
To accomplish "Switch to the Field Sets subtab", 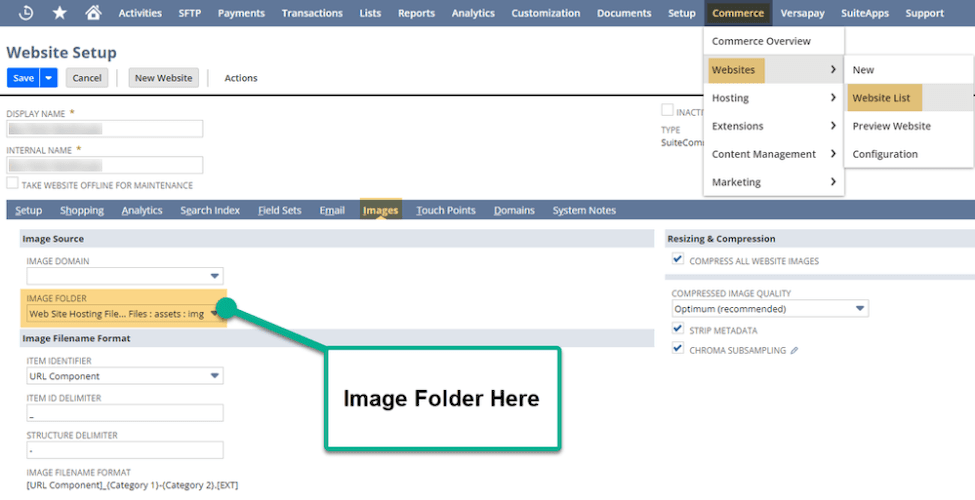I will click(x=280, y=210).
